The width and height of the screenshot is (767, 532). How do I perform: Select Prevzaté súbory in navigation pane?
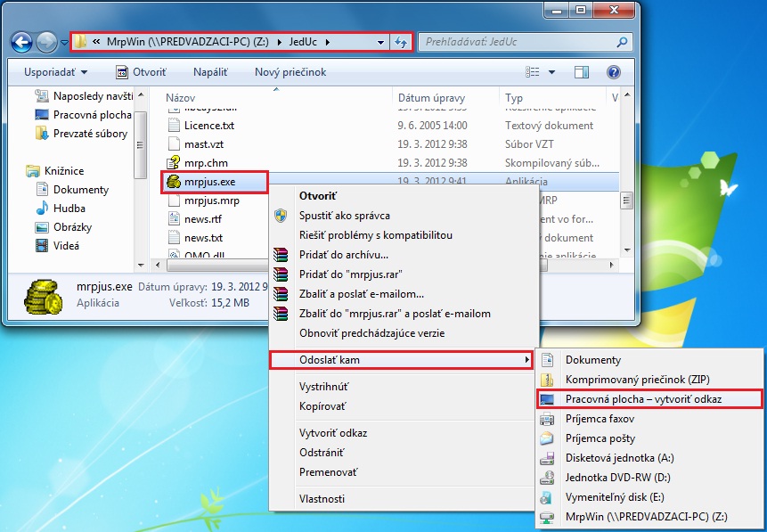pos(81,134)
